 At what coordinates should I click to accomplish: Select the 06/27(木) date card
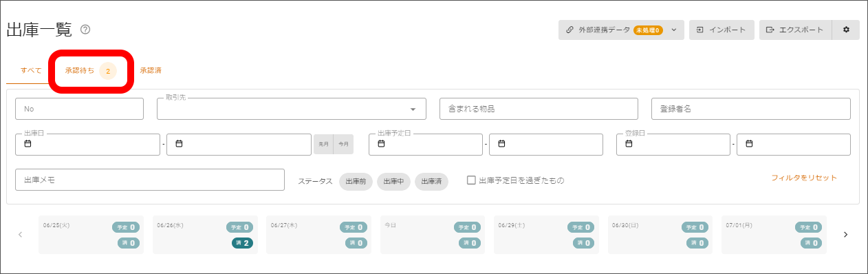pos(318,235)
